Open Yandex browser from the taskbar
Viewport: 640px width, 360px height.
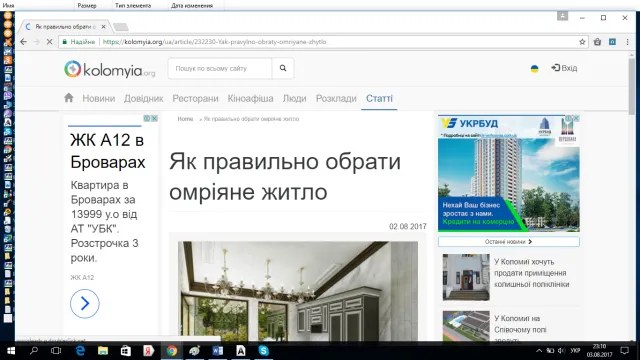[x=149, y=351]
